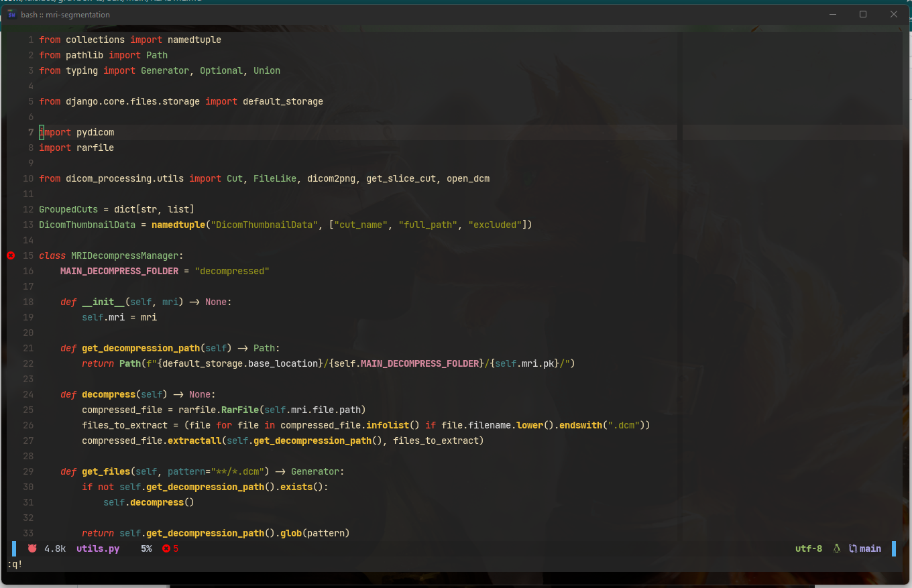This screenshot has height=588, width=912.
Task: Click line number 15 in the gutter
Action: [28, 255]
